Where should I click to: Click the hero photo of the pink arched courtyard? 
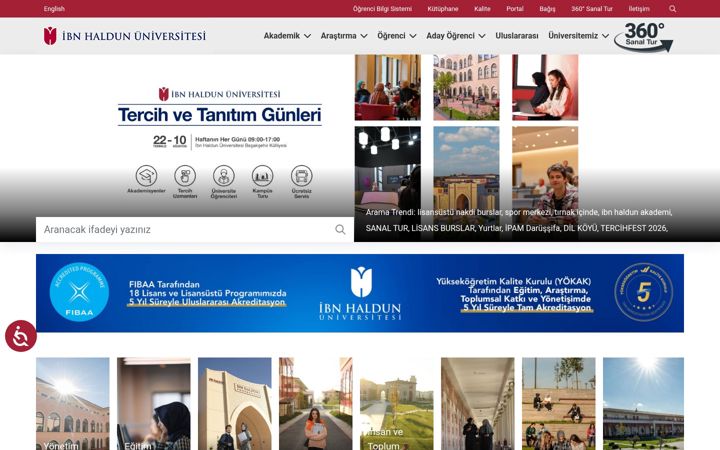point(466,87)
